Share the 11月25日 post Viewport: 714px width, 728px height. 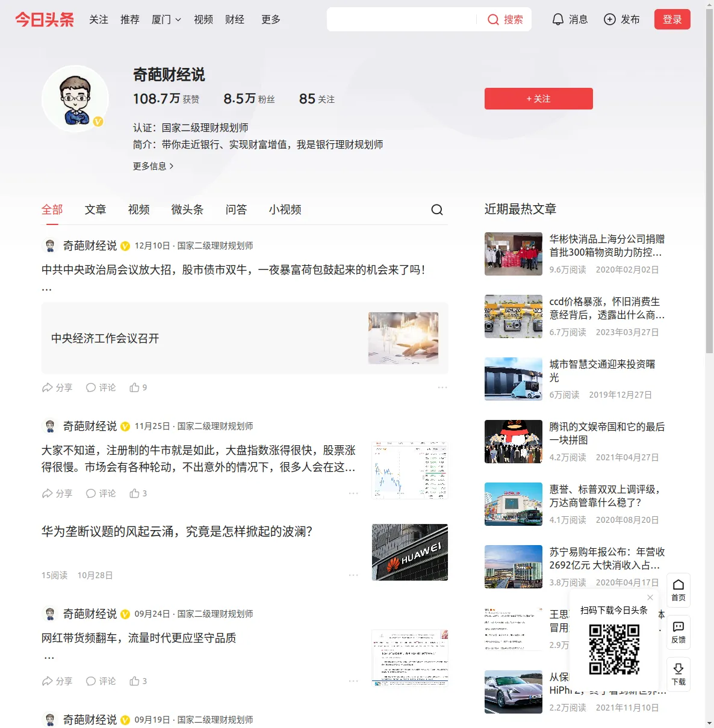57,493
